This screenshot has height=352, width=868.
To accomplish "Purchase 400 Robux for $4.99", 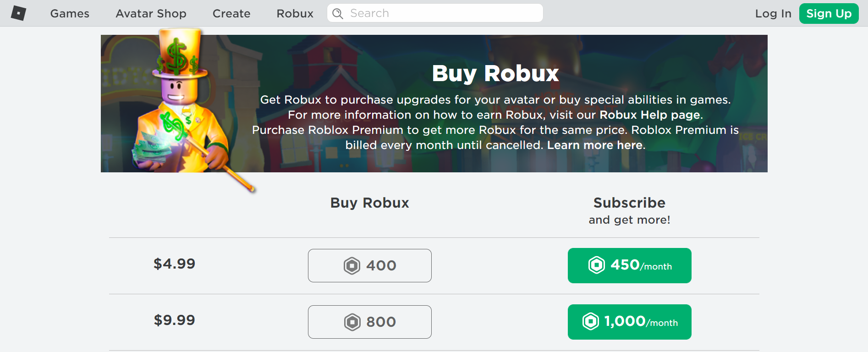I will [x=369, y=265].
